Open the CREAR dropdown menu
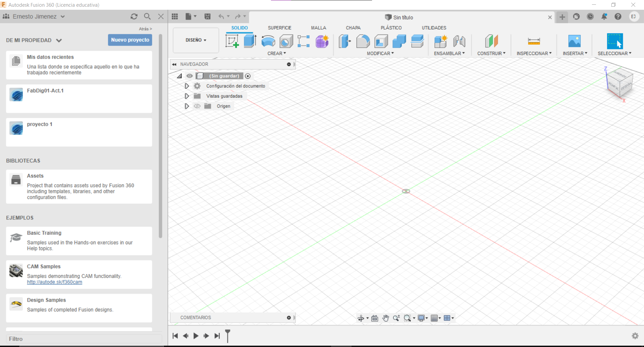 click(x=277, y=53)
